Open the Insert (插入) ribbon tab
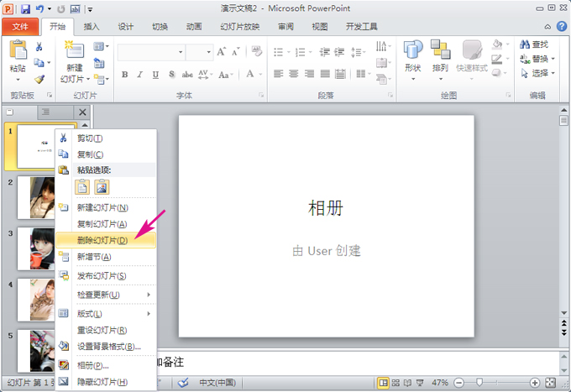This screenshot has height=392, width=571. pos(92,27)
